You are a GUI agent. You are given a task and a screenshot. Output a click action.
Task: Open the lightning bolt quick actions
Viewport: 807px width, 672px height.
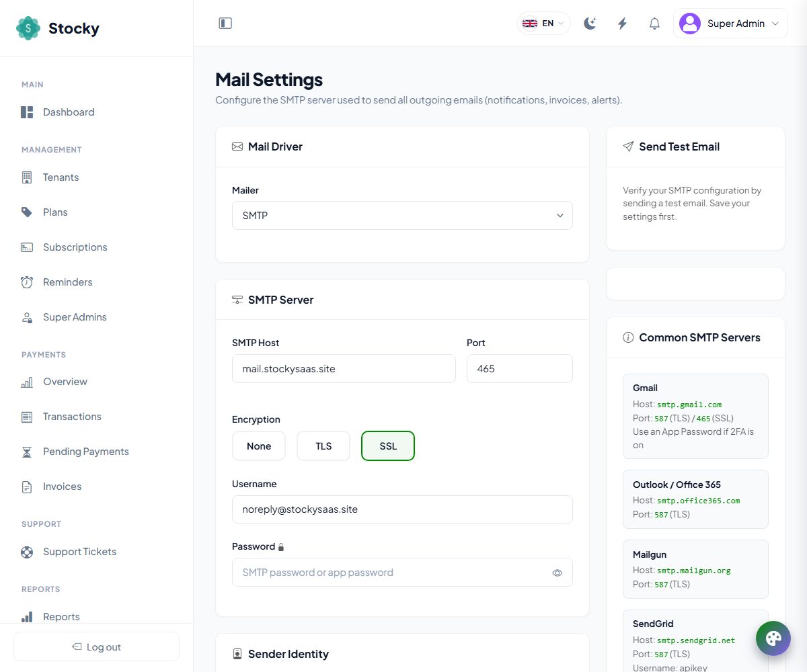point(622,24)
